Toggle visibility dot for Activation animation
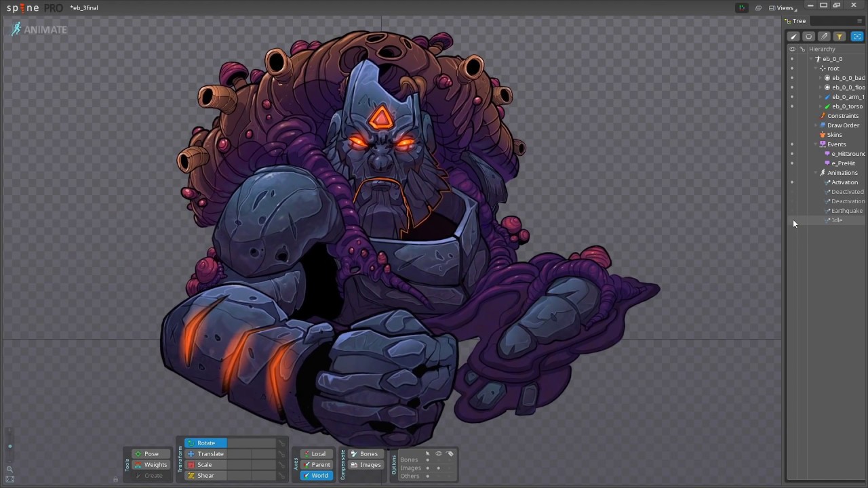 pos(792,182)
